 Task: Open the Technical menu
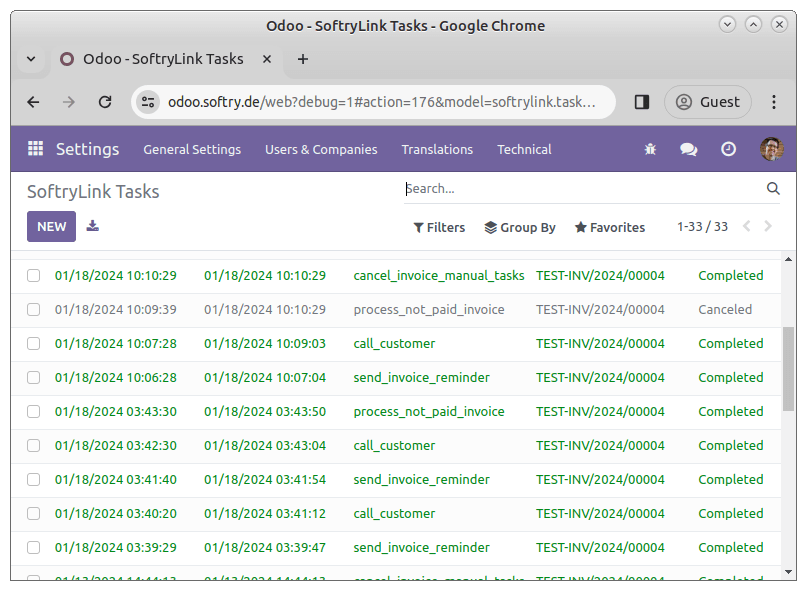(524, 149)
